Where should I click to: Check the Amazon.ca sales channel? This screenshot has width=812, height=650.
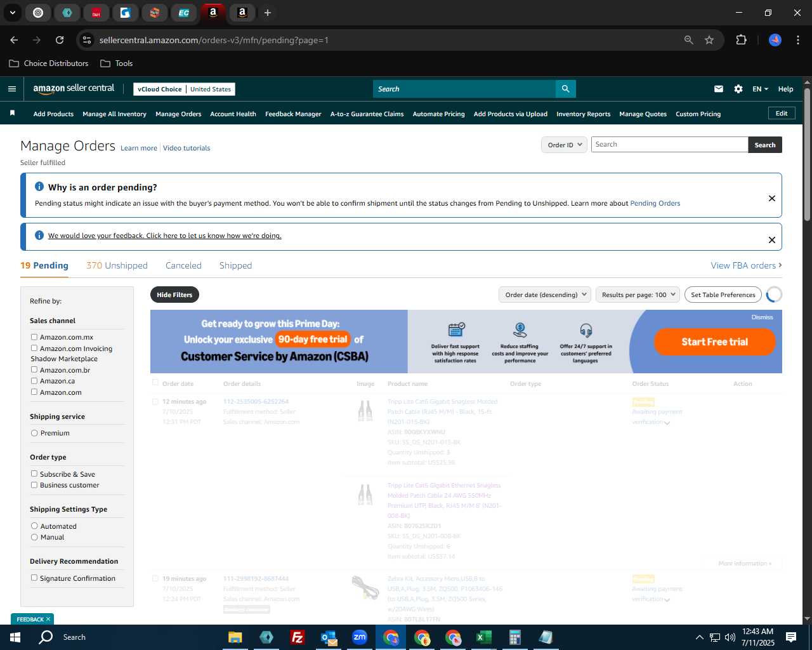click(34, 381)
